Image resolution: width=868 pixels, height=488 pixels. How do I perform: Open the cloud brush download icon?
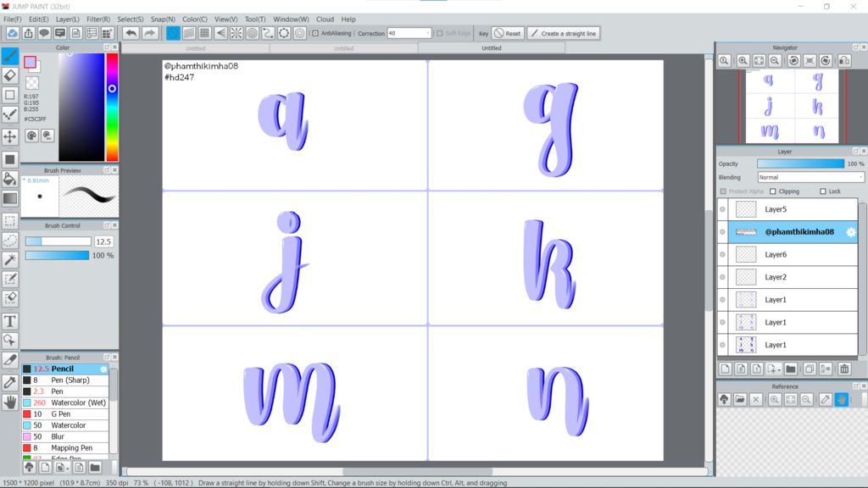(x=30, y=468)
